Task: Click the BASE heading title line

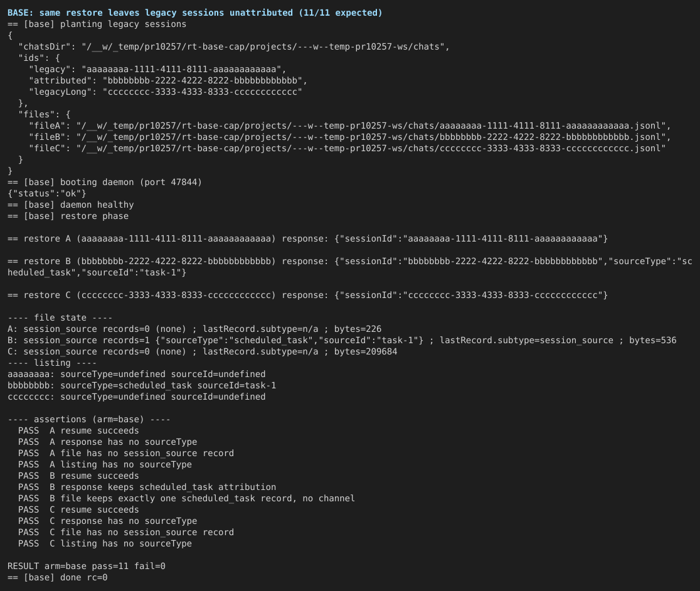Action: (x=194, y=13)
